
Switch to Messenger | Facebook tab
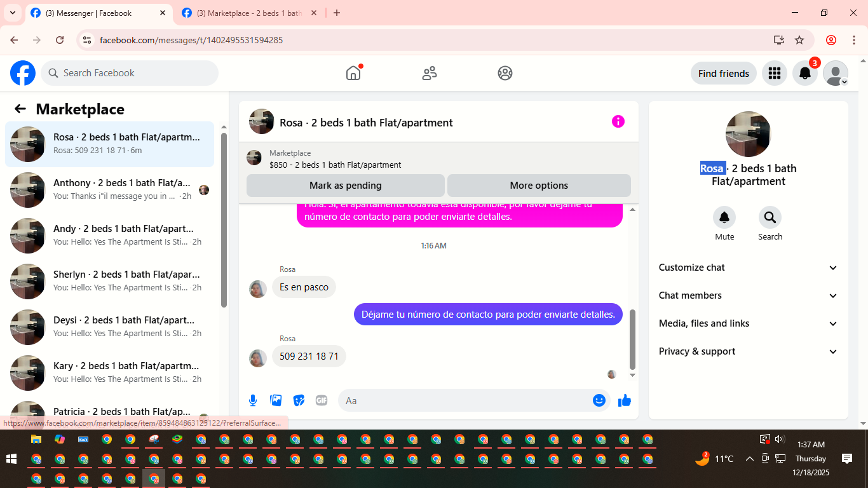(x=98, y=13)
